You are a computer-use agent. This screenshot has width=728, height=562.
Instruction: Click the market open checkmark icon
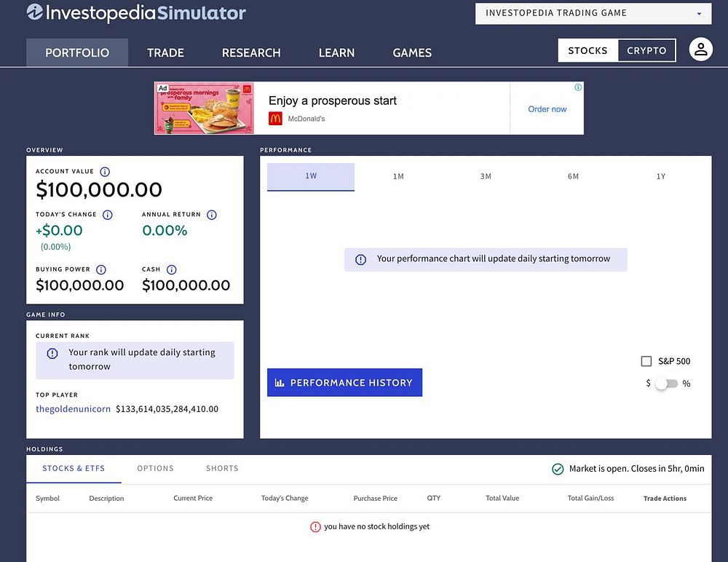pos(558,469)
